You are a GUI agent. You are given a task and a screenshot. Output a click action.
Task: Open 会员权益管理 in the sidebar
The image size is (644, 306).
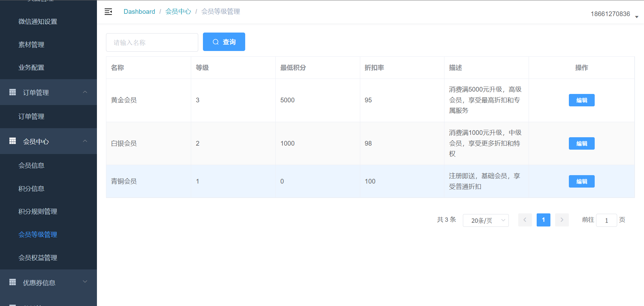pyautogui.click(x=38, y=258)
